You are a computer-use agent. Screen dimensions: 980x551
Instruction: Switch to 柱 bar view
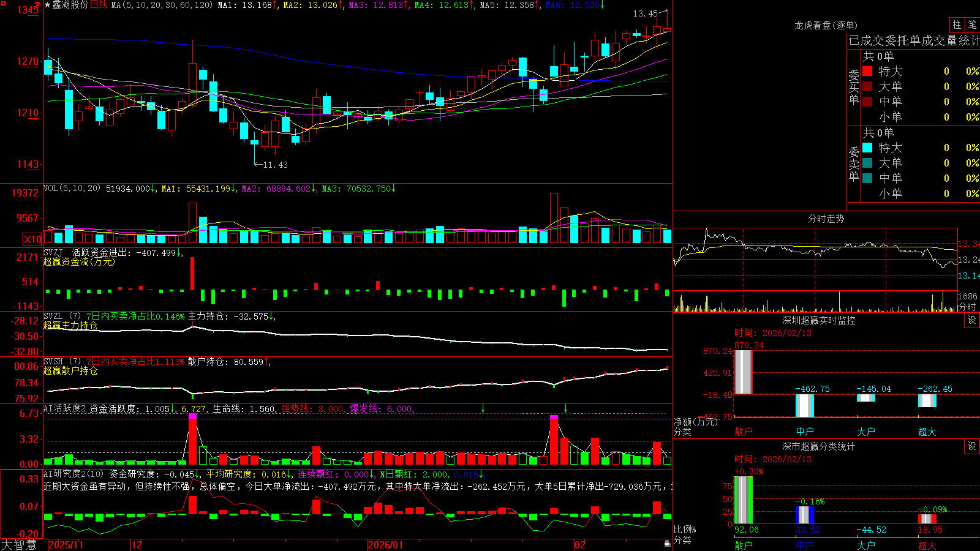pos(957,25)
